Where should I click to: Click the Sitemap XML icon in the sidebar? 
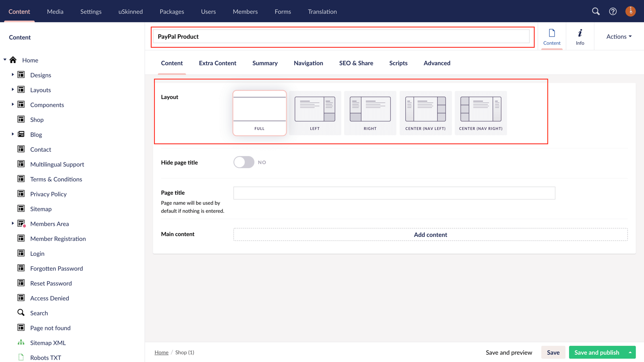click(21, 342)
